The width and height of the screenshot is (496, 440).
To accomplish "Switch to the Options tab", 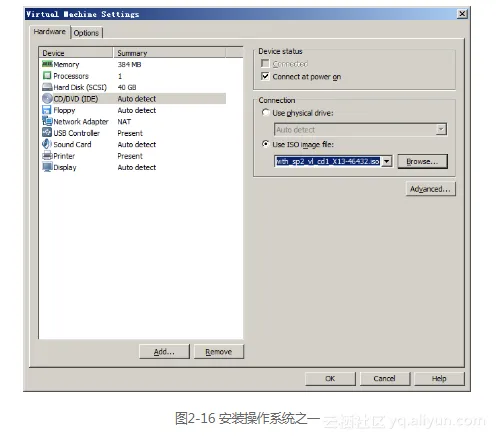I will [x=86, y=33].
